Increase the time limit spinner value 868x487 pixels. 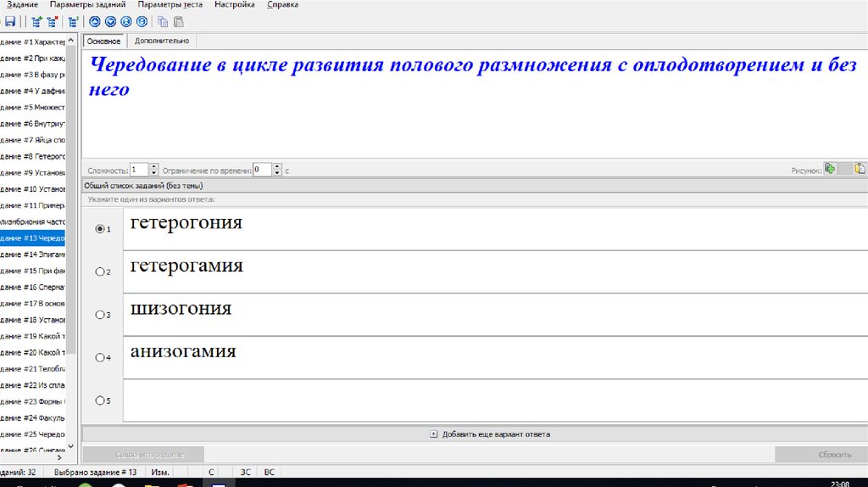click(277, 166)
